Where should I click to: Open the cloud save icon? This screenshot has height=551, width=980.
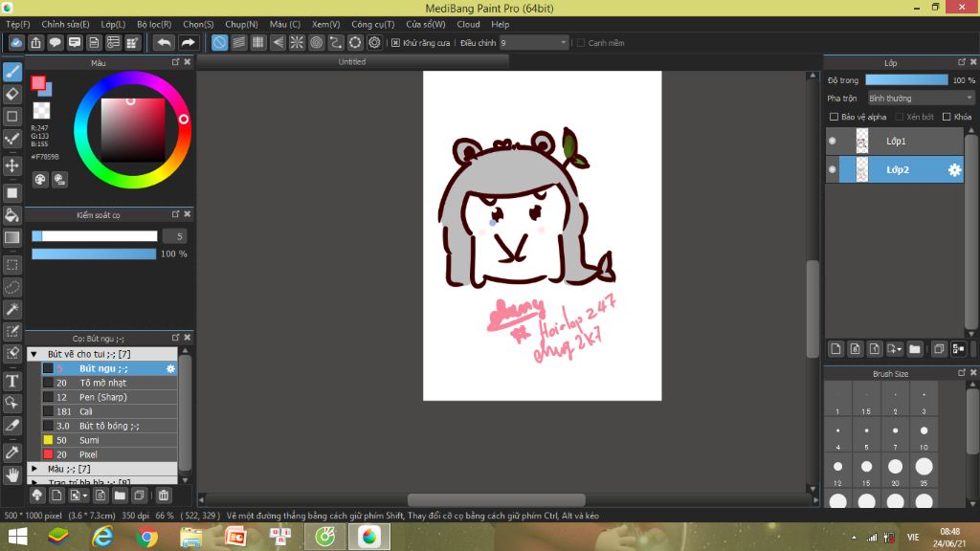coord(16,42)
